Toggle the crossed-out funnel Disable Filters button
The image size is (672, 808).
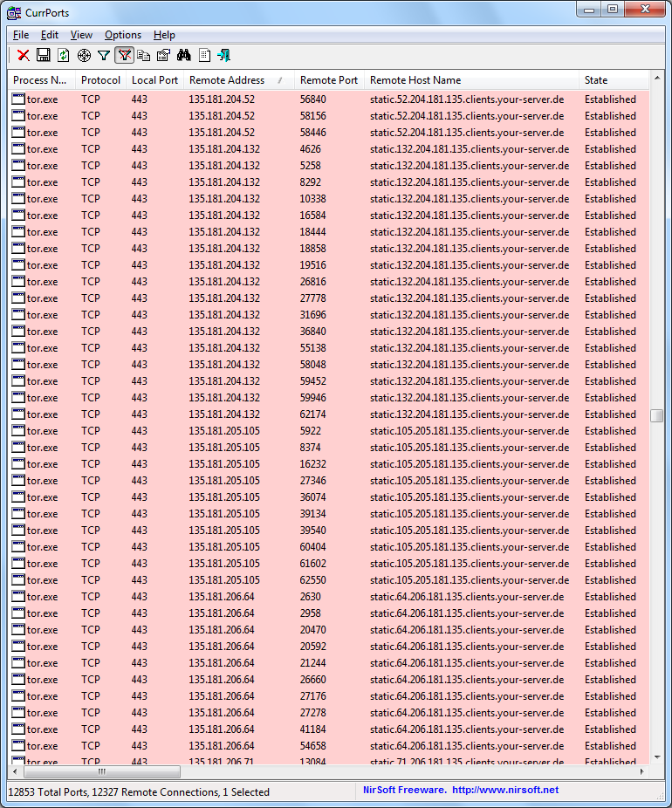pyautogui.click(x=124, y=55)
